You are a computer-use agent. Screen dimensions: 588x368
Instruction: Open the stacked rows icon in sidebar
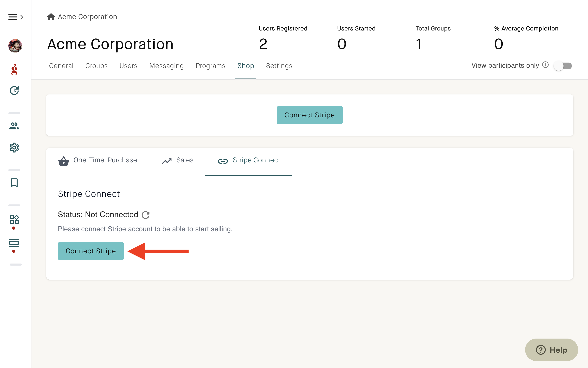[x=14, y=243]
